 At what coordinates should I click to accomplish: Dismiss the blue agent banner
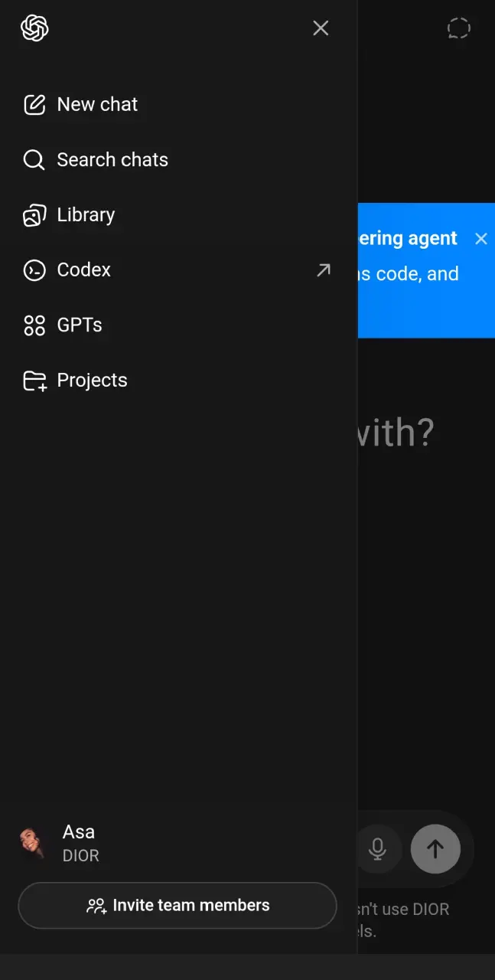(480, 239)
